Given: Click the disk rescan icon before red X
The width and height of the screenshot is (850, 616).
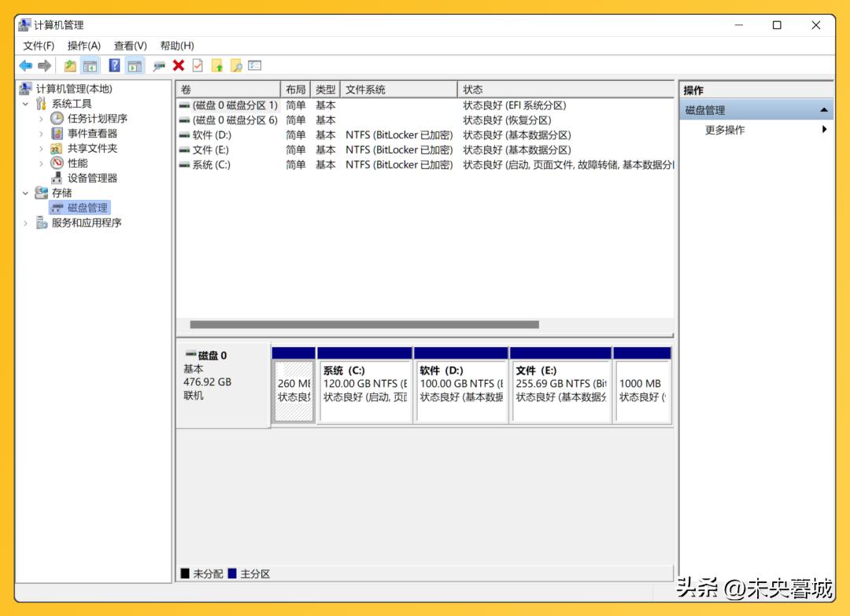Looking at the screenshot, I should (x=160, y=66).
